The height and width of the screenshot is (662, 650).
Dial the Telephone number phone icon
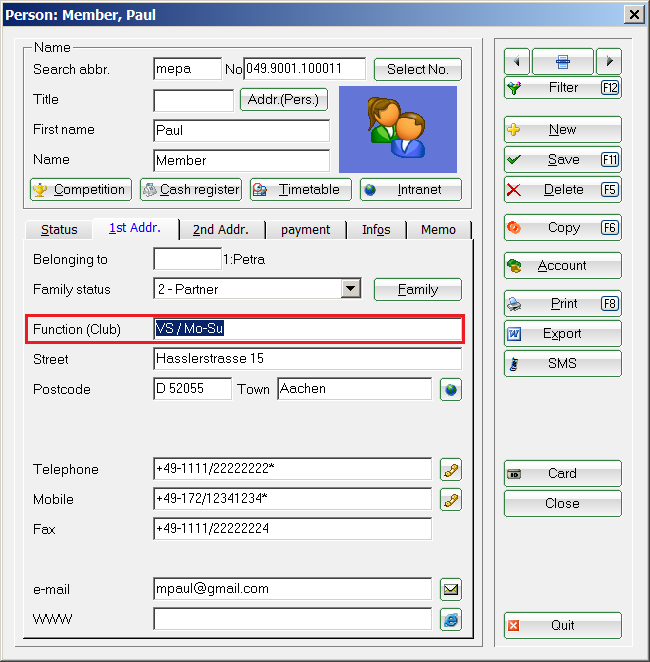tap(451, 470)
